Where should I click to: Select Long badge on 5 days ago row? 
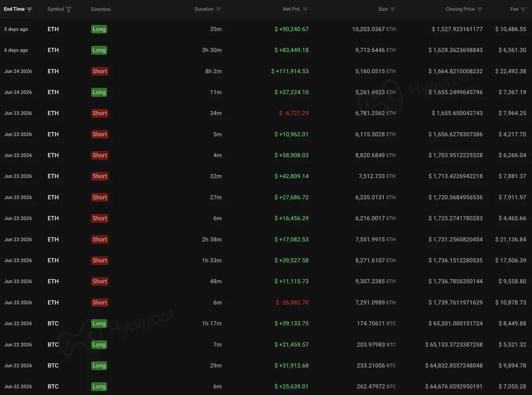click(x=99, y=29)
